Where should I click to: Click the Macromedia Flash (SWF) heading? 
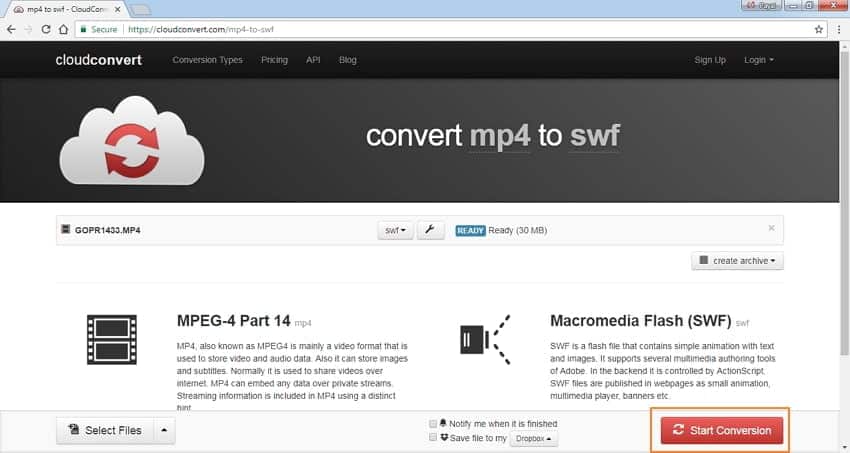641,321
